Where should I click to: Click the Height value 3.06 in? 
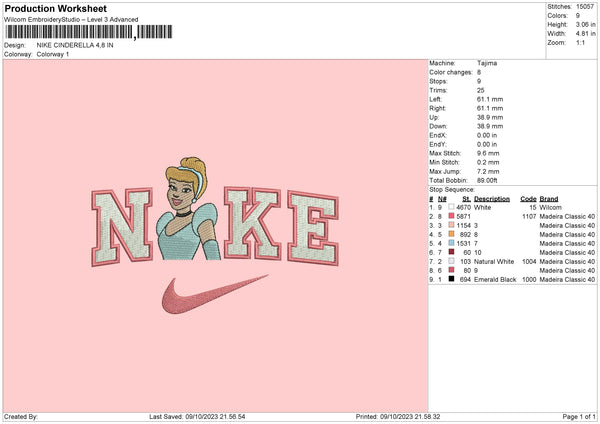pyautogui.click(x=585, y=24)
